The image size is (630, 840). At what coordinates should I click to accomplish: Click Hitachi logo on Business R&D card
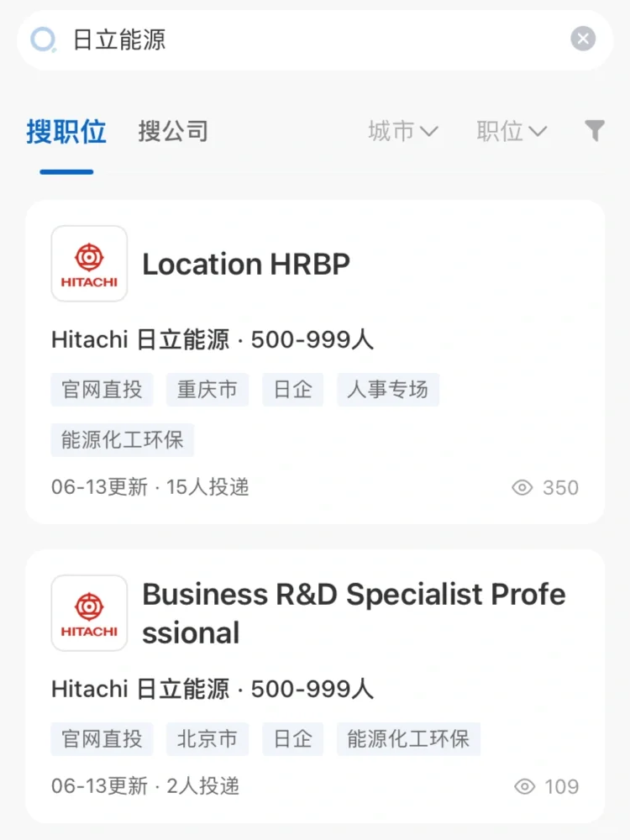pyautogui.click(x=90, y=613)
